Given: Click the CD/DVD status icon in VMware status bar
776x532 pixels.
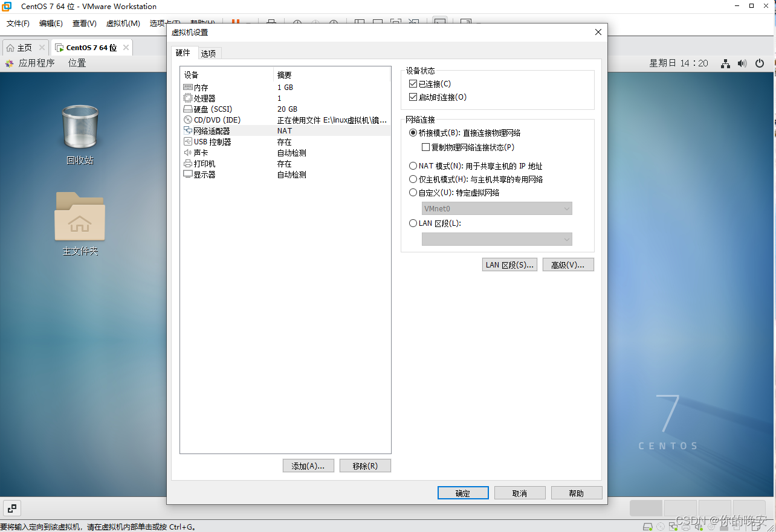Looking at the screenshot, I should point(661,527).
